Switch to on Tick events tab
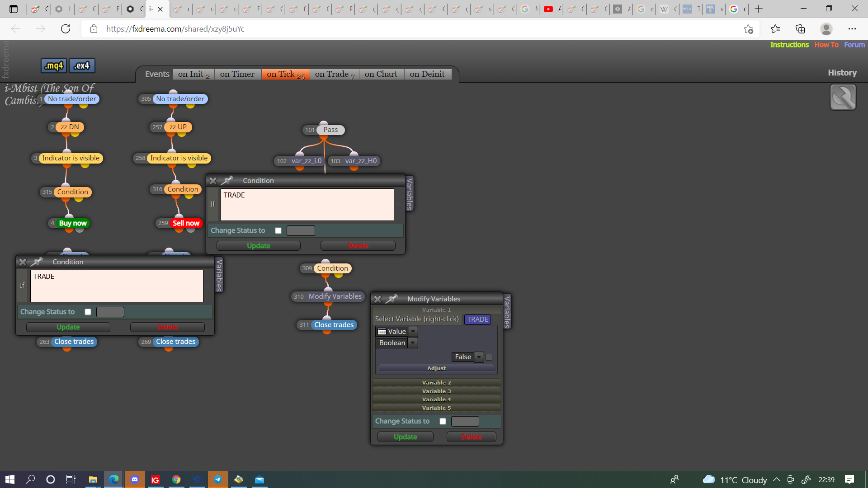 pos(285,74)
